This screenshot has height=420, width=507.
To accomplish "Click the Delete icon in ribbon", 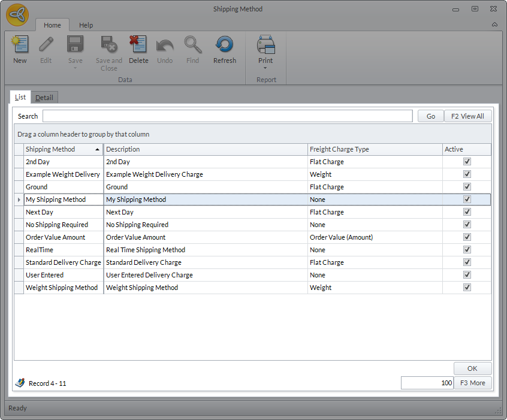I will coord(138,46).
